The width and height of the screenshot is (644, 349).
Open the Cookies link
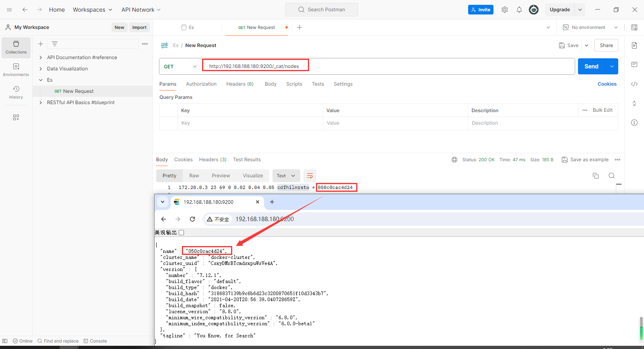coord(607,84)
